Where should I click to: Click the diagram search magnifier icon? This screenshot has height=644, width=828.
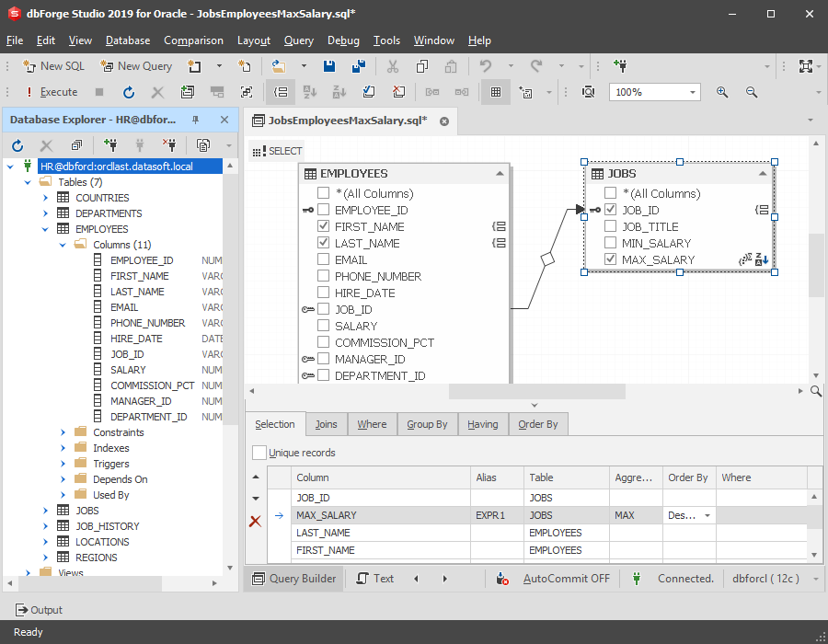(x=815, y=391)
